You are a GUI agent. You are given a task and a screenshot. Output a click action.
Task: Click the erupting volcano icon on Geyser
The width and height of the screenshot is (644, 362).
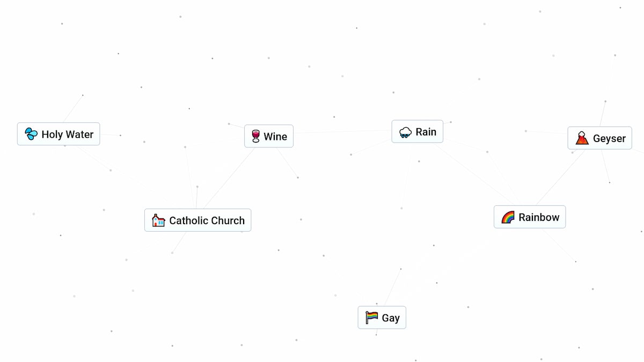(x=582, y=138)
